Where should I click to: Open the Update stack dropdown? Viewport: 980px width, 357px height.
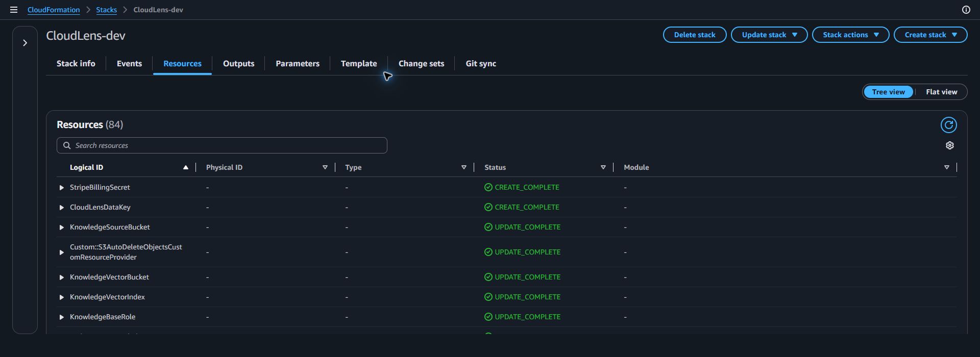click(x=769, y=35)
